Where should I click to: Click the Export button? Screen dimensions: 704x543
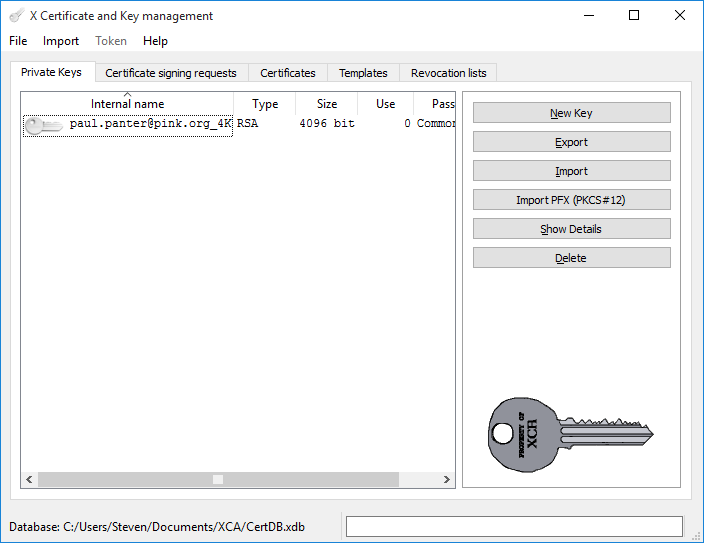coord(571,142)
